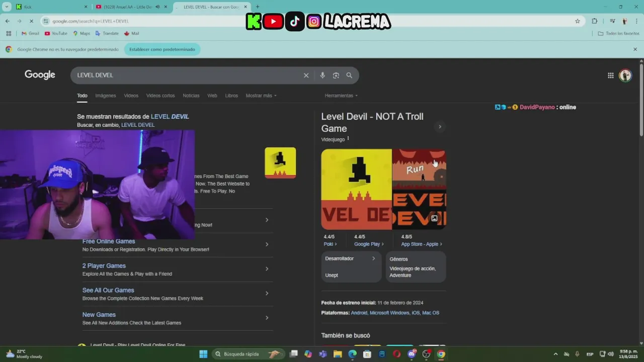Expand the Herramientas dropdown
The image size is (644, 362).
[x=341, y=96]
